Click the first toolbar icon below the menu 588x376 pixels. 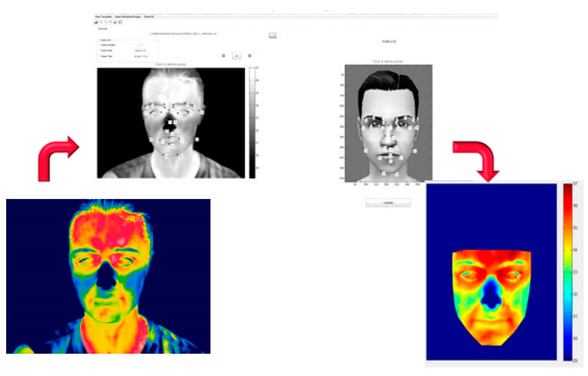click(x=96, y=22)
